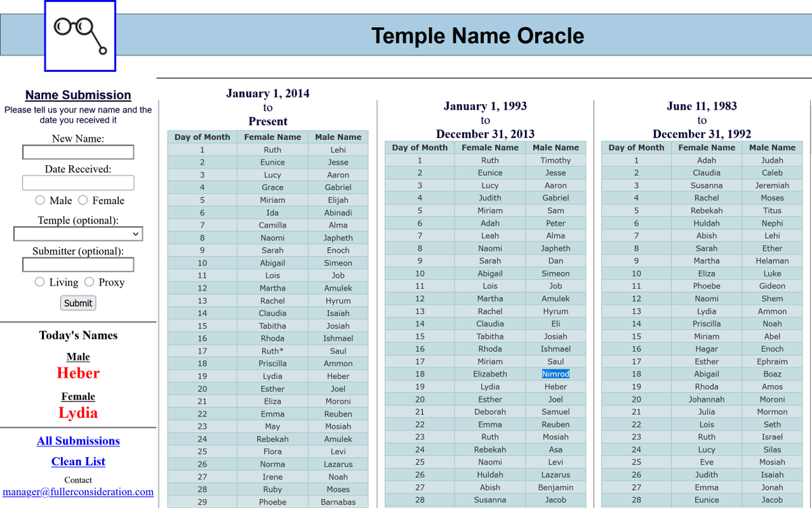Click Tabitha in 2014 table
The image size is (812, 508).
tap(273, 326)
